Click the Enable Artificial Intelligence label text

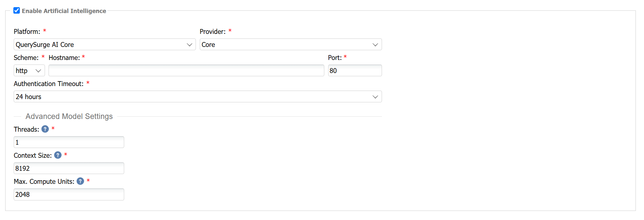[64, 11]
